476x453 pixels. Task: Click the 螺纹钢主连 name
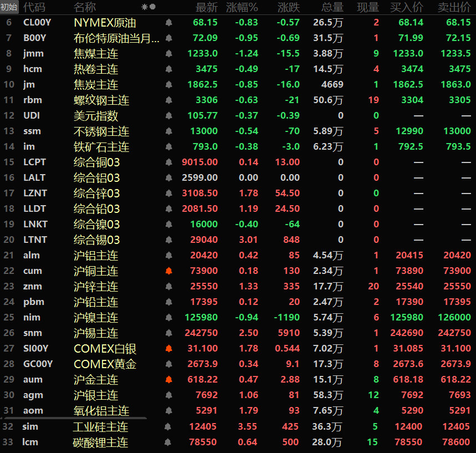pyautogui.click(x=101, y=100)
